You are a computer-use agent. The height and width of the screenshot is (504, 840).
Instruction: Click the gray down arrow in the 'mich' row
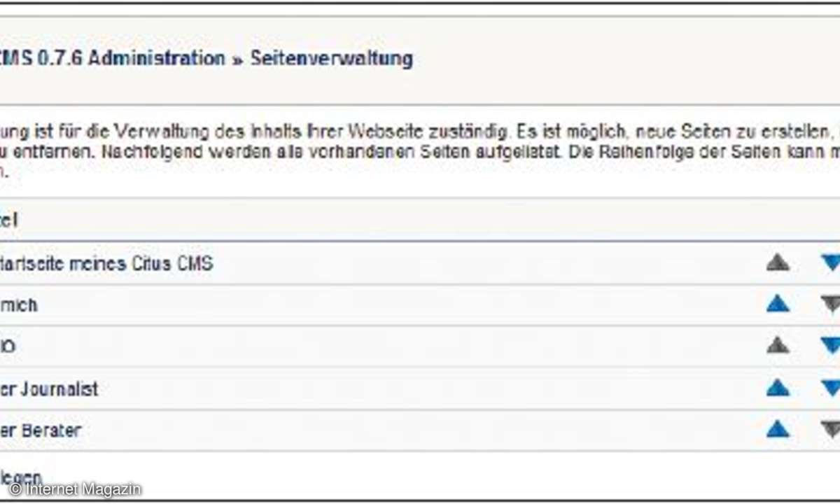(830, 304)
